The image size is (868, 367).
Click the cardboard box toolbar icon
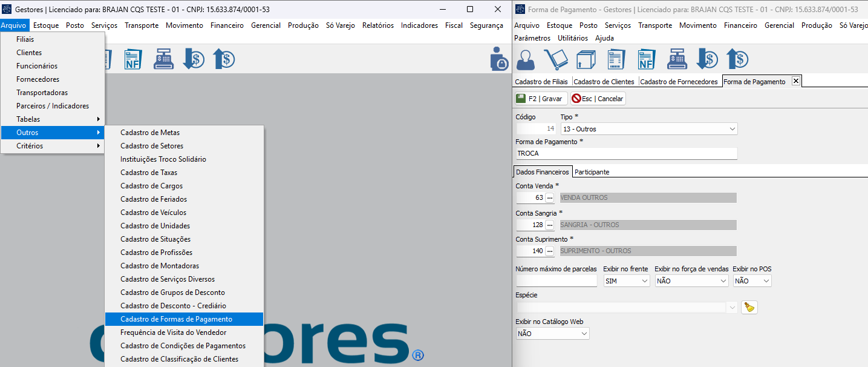point(586,59)
